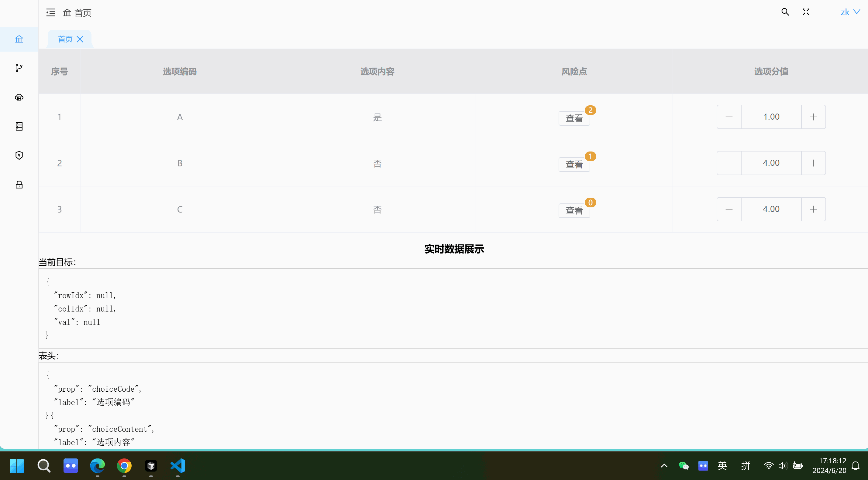Expand the zk user dropdown

[x=850, y=12]
